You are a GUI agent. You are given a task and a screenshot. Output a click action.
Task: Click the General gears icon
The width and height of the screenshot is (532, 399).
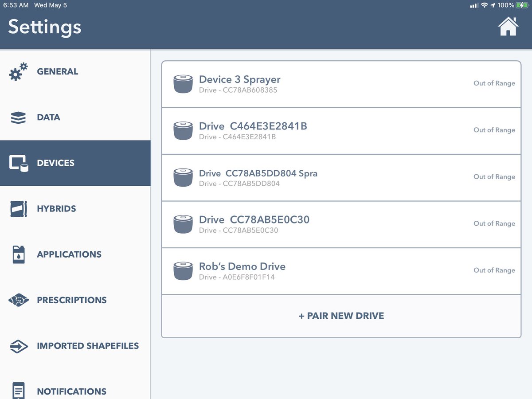pos(18,72)
